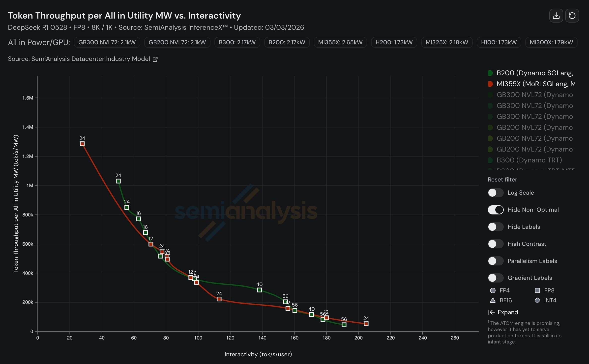Open SemiAnalysis Datacenter Industry Model link

[90, 59]
